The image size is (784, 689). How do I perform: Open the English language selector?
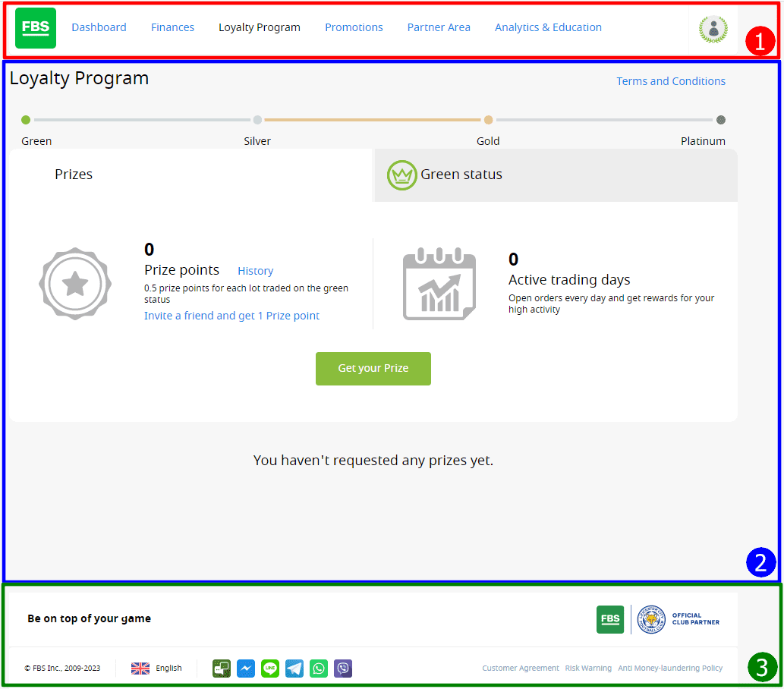156,668
